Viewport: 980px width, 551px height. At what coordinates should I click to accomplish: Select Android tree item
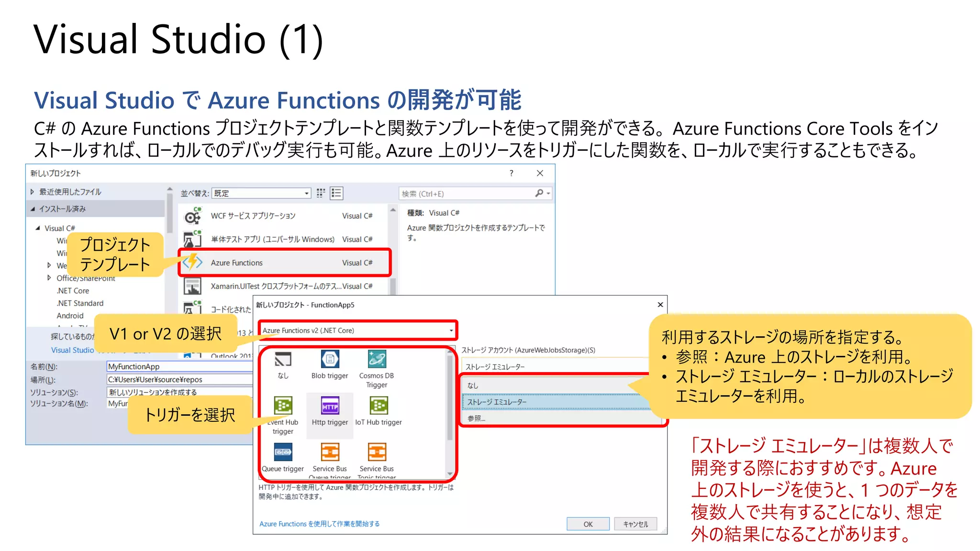[x=70, y=316]
